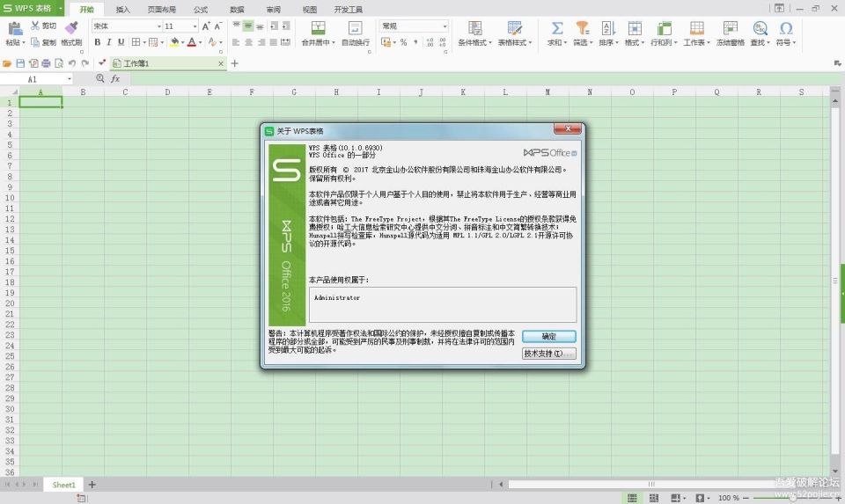Click the Rows and Columns (行和列) icon
Screen dimensions: 845x504
pos(664,28)
